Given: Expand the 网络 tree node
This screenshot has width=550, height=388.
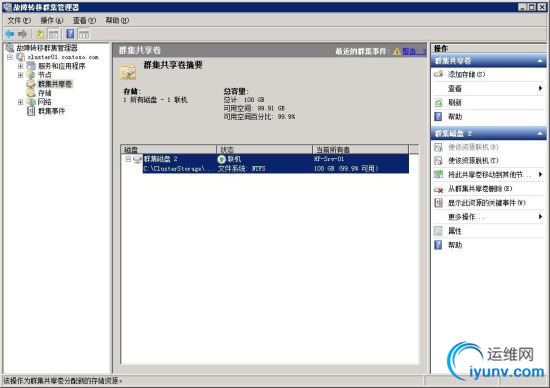Looking at the screenshot, I should tap(20, 102).
